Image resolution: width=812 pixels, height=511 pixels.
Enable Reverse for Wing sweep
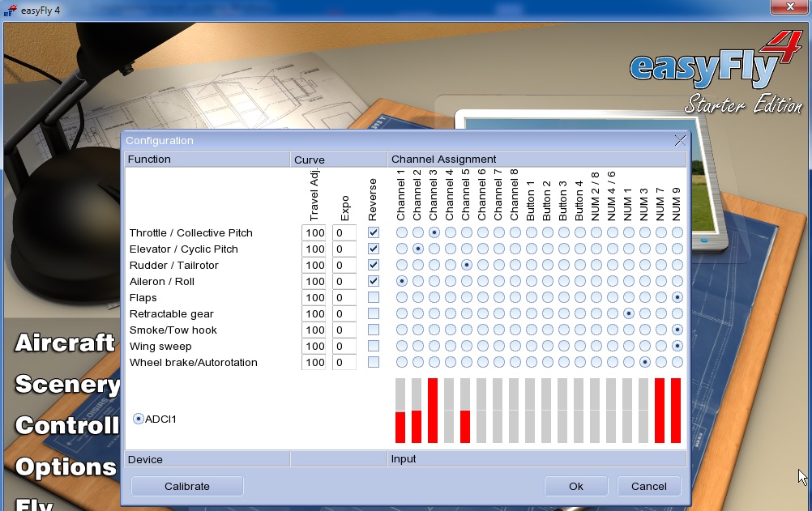pos(373,346)
